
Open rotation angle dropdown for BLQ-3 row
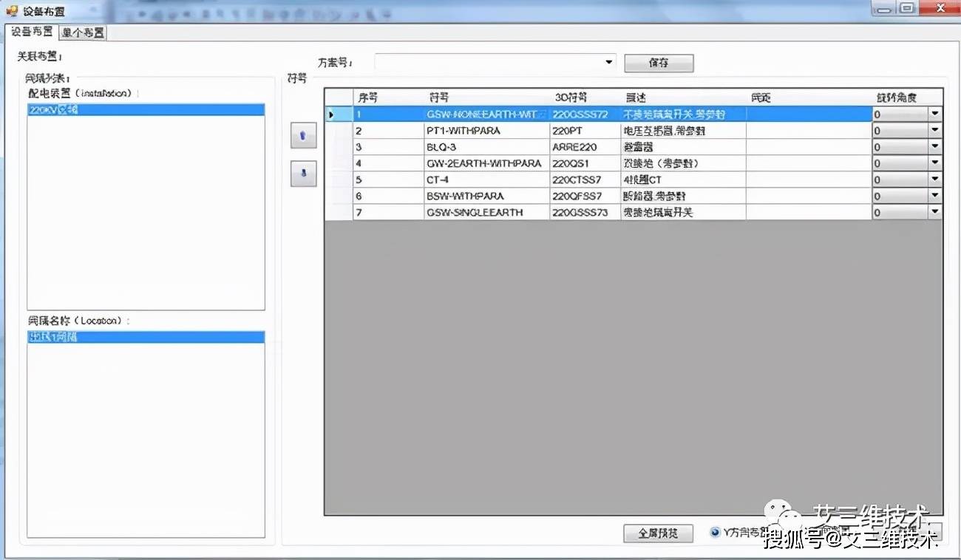tap(935, 147)
